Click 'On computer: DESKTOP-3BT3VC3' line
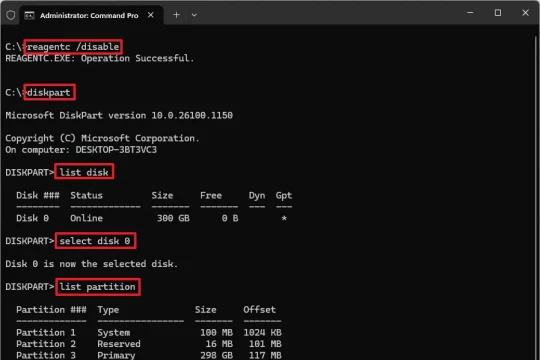This screenshot has height=360, width=540. coord(81,150)
